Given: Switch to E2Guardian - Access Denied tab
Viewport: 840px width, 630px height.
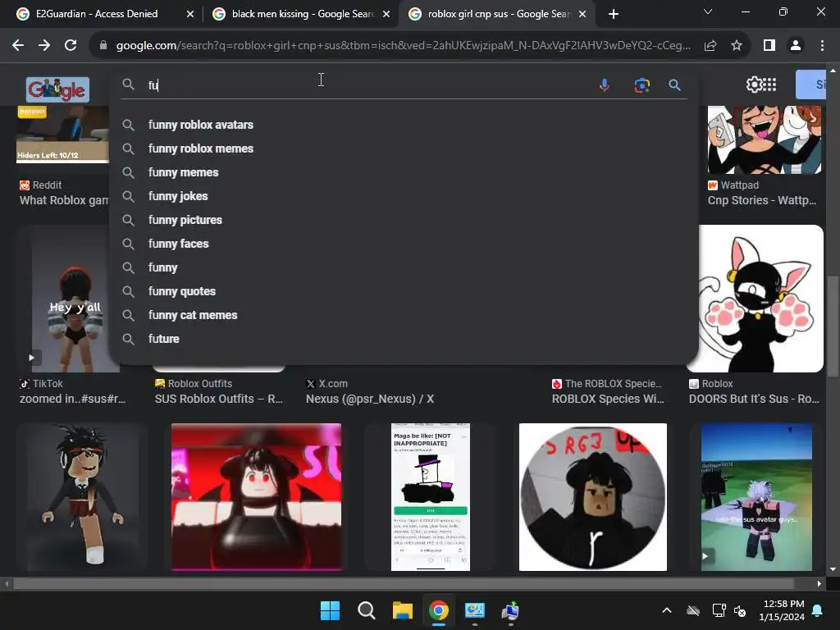Looking at the screenshot, I should coord(97,14).
